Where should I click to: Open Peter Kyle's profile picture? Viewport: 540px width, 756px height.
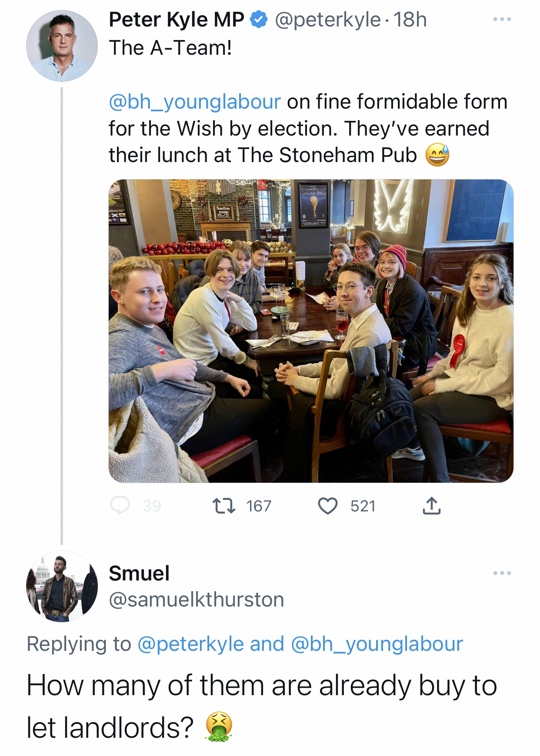pos(62,46)
